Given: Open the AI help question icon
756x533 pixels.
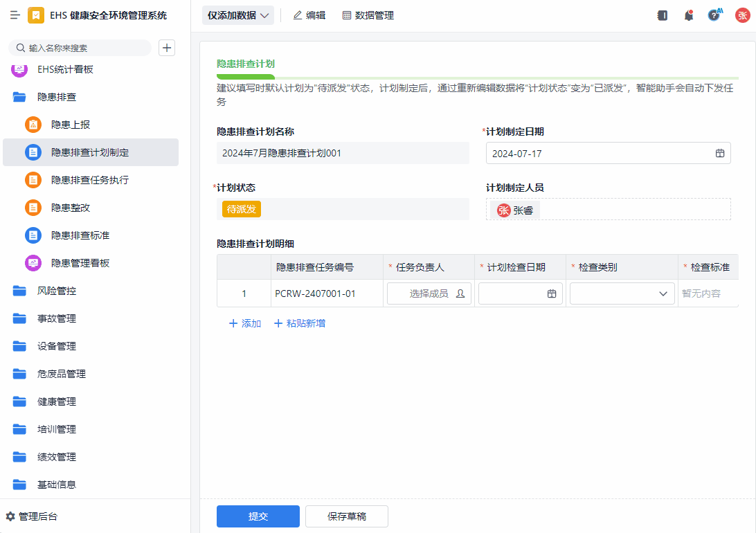Looking at the screenshot, I should point(714,15).
